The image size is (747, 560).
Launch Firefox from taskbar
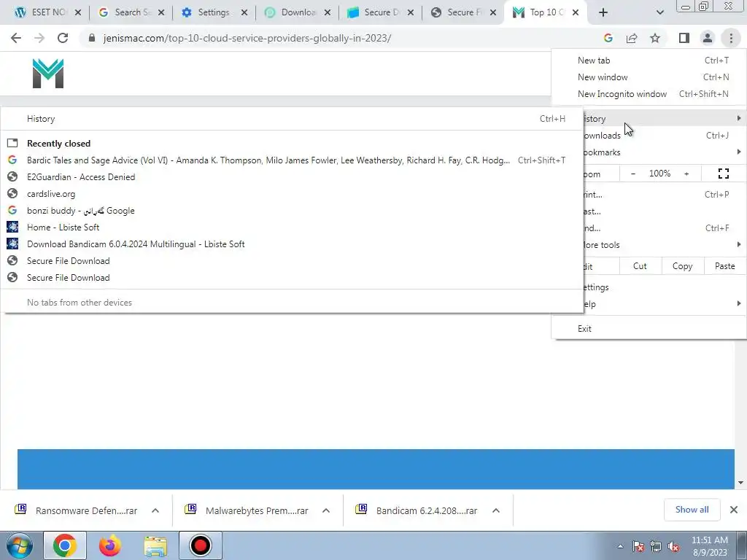pos(109,545)
